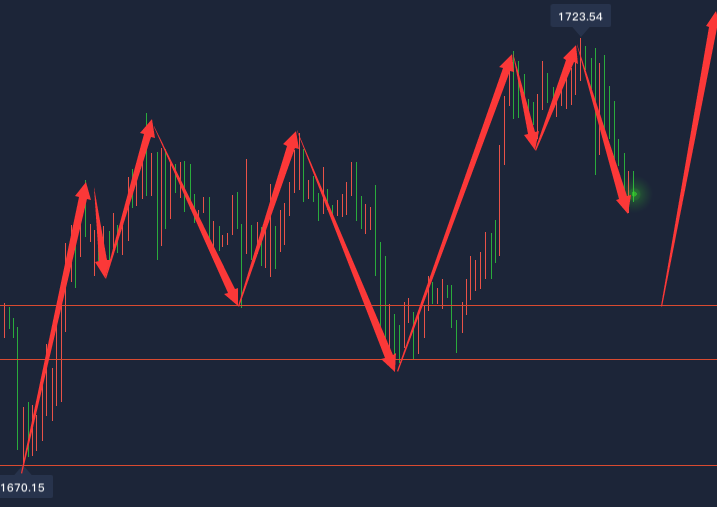Select the glowing green current price marker

click(634, 194)
